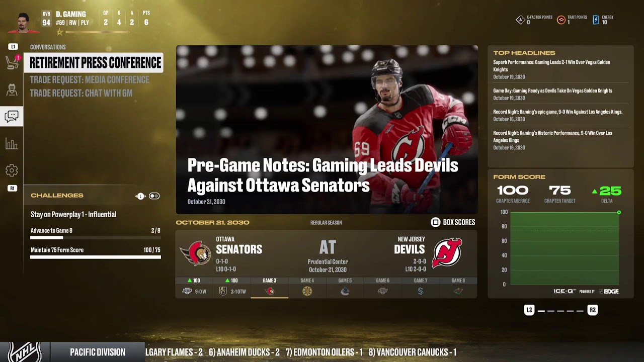Click the green delta up arrow

coord(595,192)
